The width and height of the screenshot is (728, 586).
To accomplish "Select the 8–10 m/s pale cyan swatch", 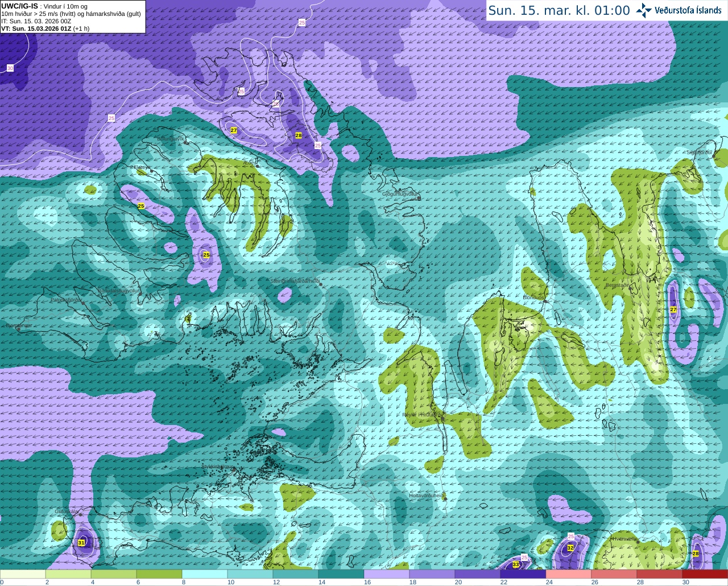I will tap(205, 574).
